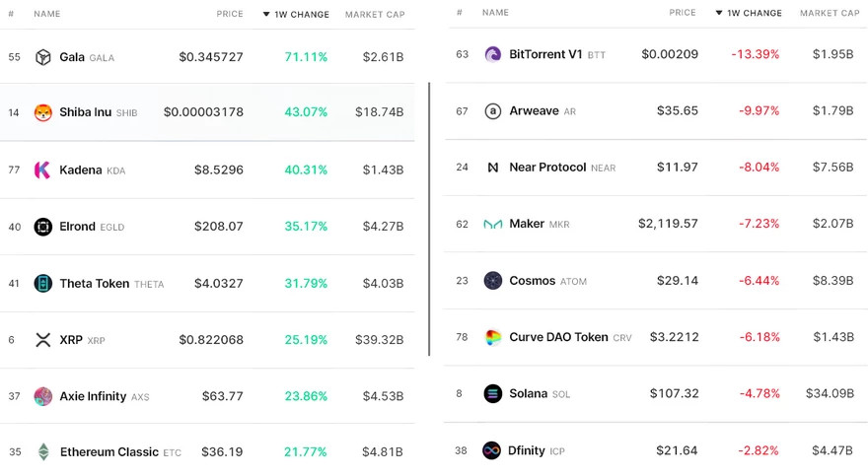Screen dimensions: 868x476
Task: Click the BitTorrent V1 icon
Action: click(x=493, y=54)
